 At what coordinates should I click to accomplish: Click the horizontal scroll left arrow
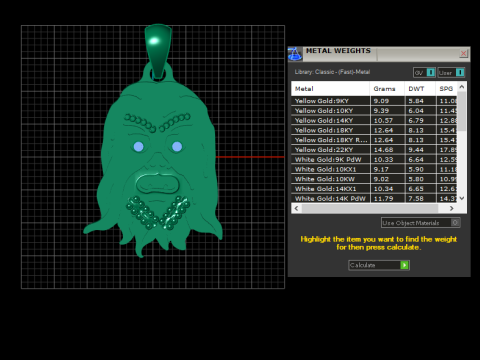[x=296, y=208]
